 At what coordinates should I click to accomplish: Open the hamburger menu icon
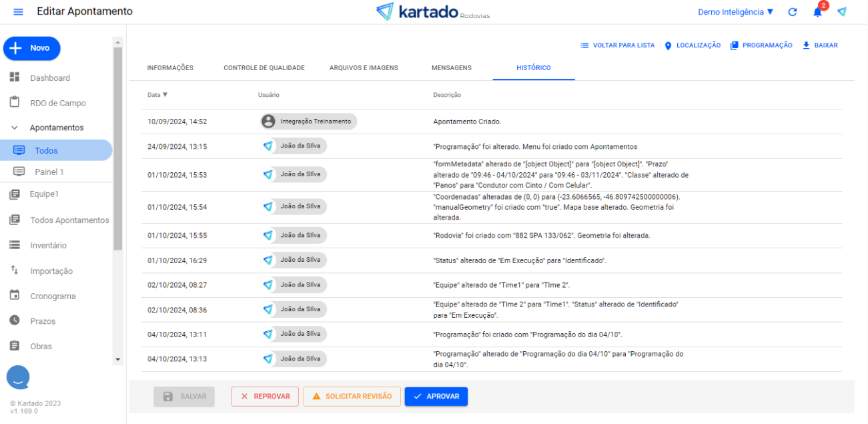pos(18,12)
